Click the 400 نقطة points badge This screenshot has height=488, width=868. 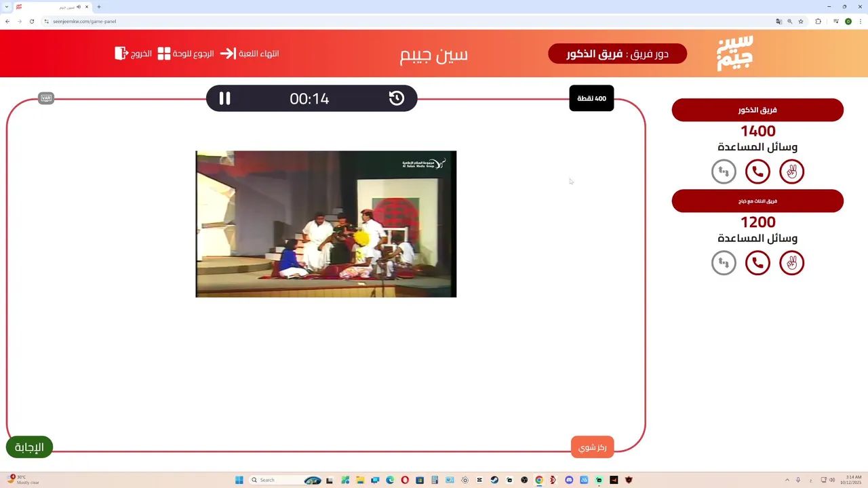591,98
